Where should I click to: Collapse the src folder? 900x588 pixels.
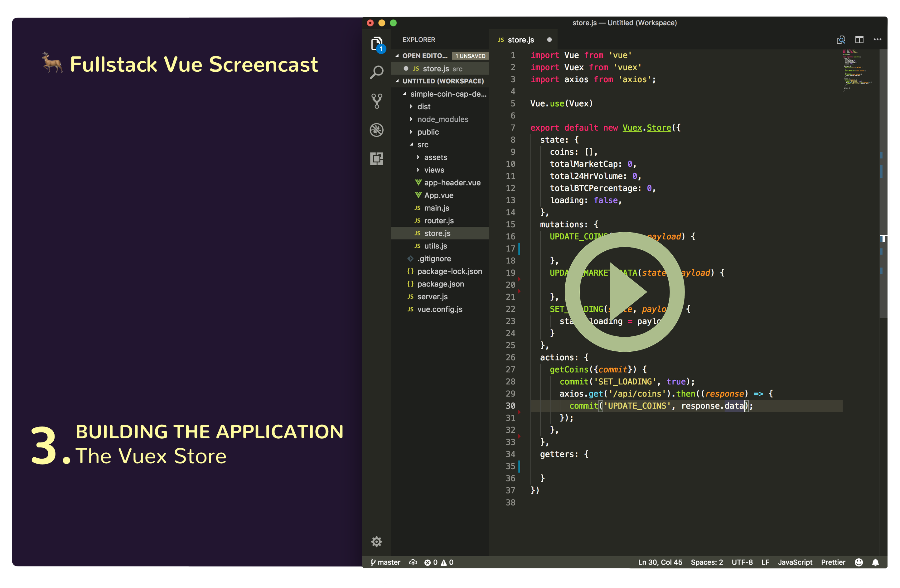tap(422, 144)
